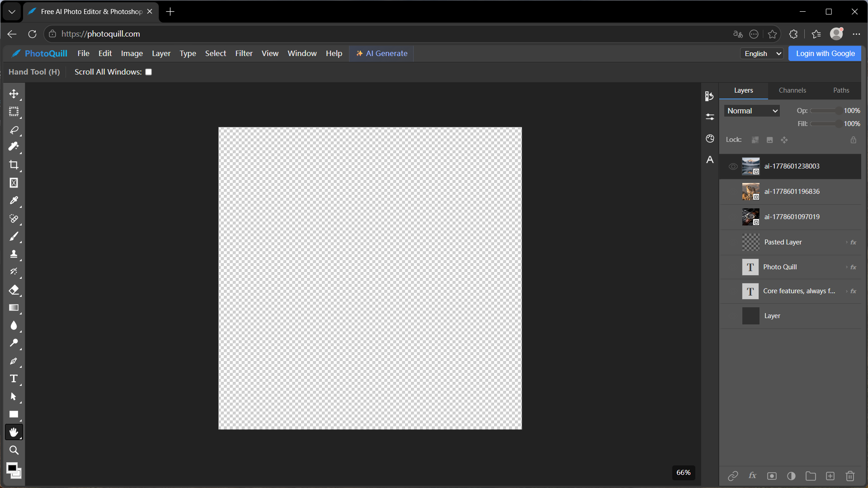Create a new layer
The height and width of the screenshot is (488, 868).
[830, 476]
